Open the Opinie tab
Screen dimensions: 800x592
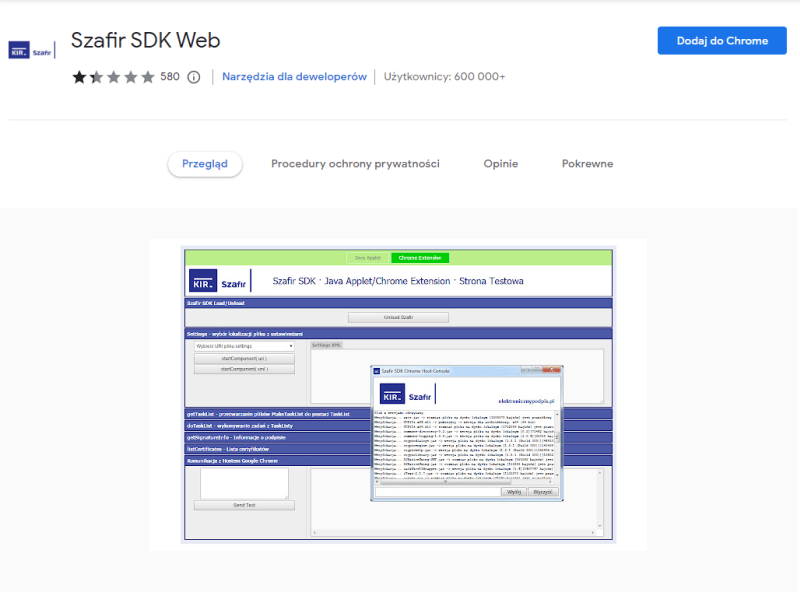point(501,164)
